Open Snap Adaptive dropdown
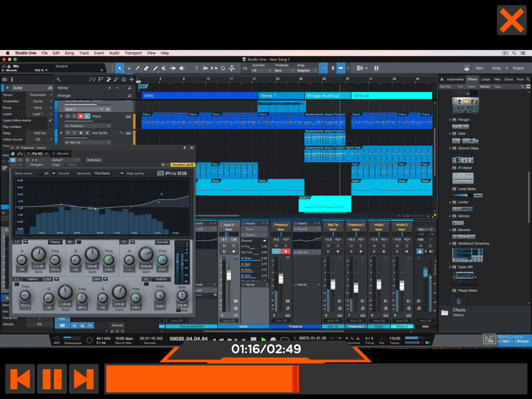Screen dimensions: 532x399 pos(306,71)
